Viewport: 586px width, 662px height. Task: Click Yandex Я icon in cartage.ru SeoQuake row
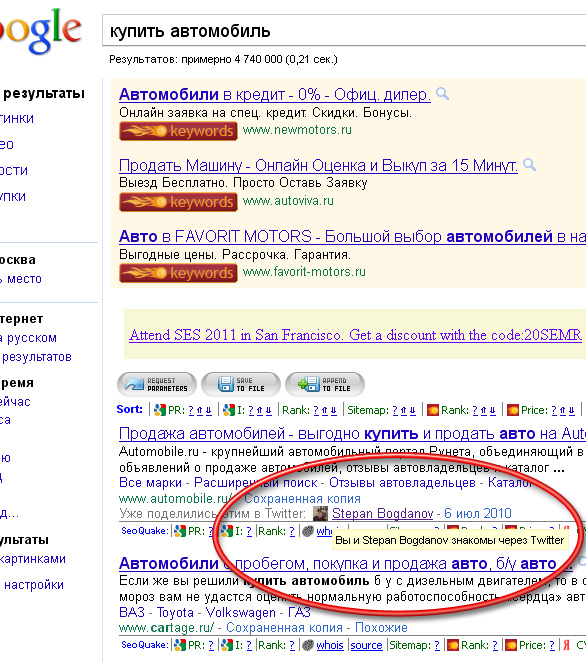[x=567, y=645]
